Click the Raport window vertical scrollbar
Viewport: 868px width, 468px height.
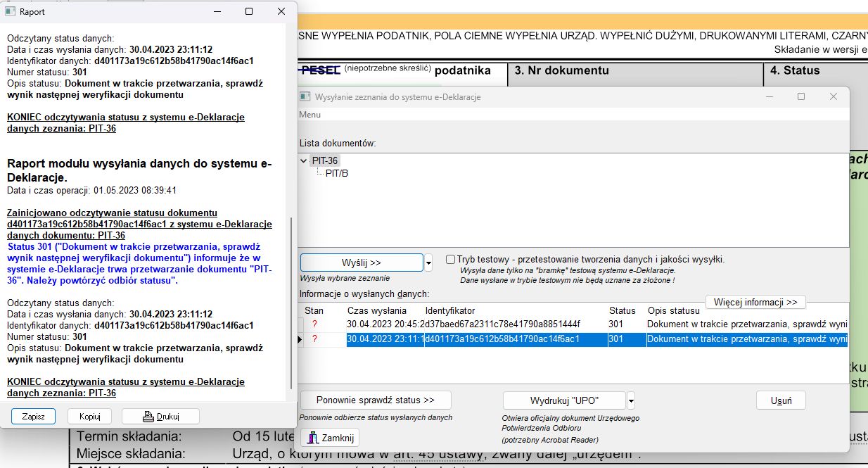(292, 303)
